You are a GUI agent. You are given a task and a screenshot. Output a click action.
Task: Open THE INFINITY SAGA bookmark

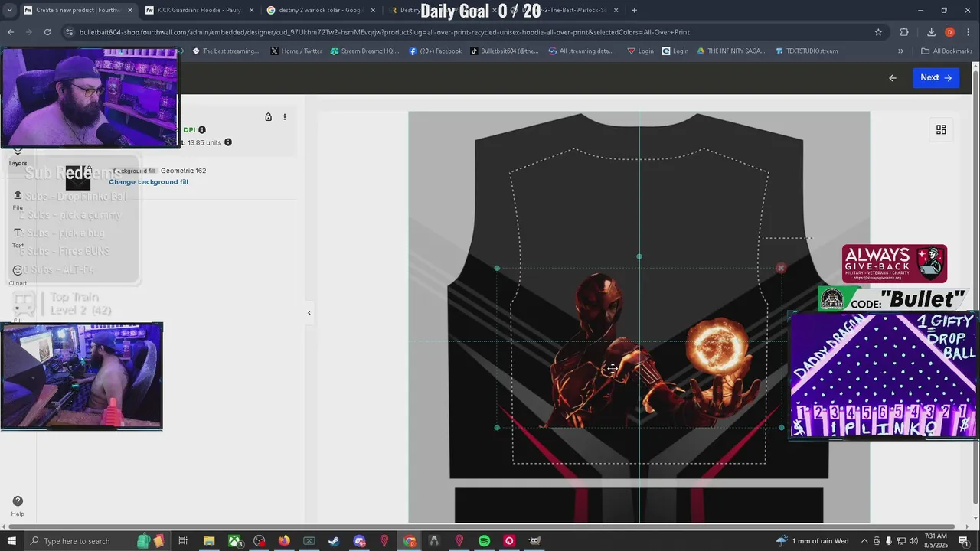(x=730, y=51)
